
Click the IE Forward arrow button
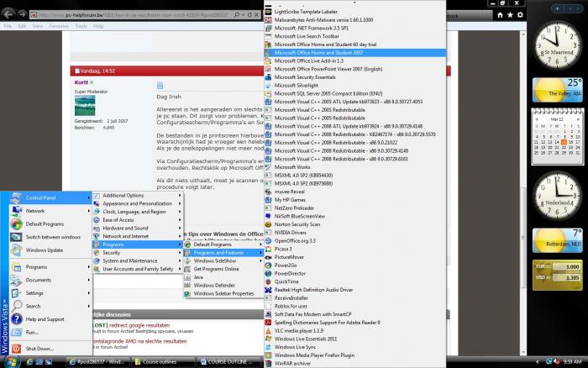tap(22, 14)
